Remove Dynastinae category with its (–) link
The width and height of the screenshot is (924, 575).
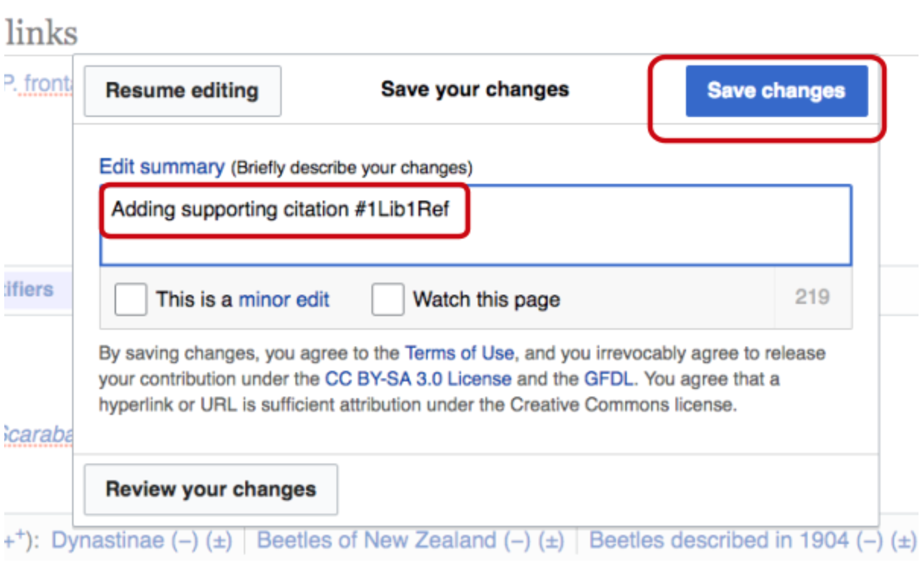pyautogui.click(x=184, y=540)
